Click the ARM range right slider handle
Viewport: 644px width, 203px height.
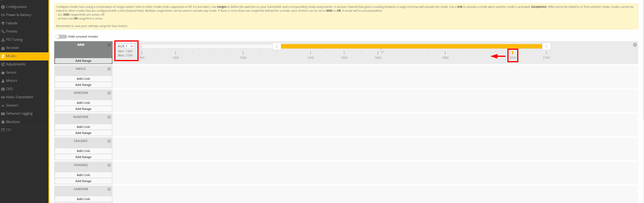546,46
